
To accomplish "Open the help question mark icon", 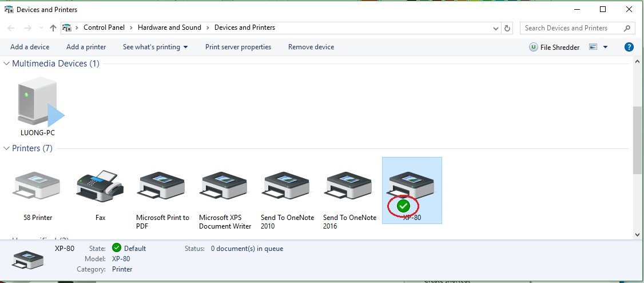I will 629,47.
